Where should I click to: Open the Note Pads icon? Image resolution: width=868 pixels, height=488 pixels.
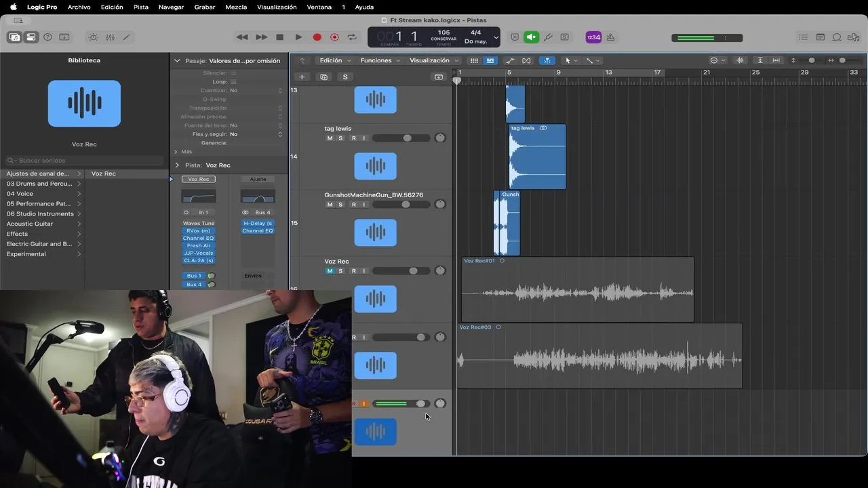click(x=821, y=37)
